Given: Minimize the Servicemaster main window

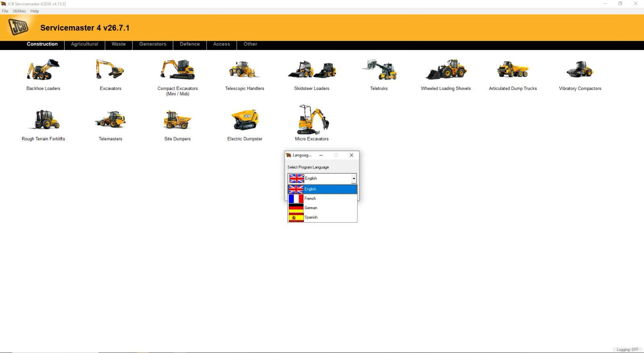Looking at the screenshot, I should [605, 4].
